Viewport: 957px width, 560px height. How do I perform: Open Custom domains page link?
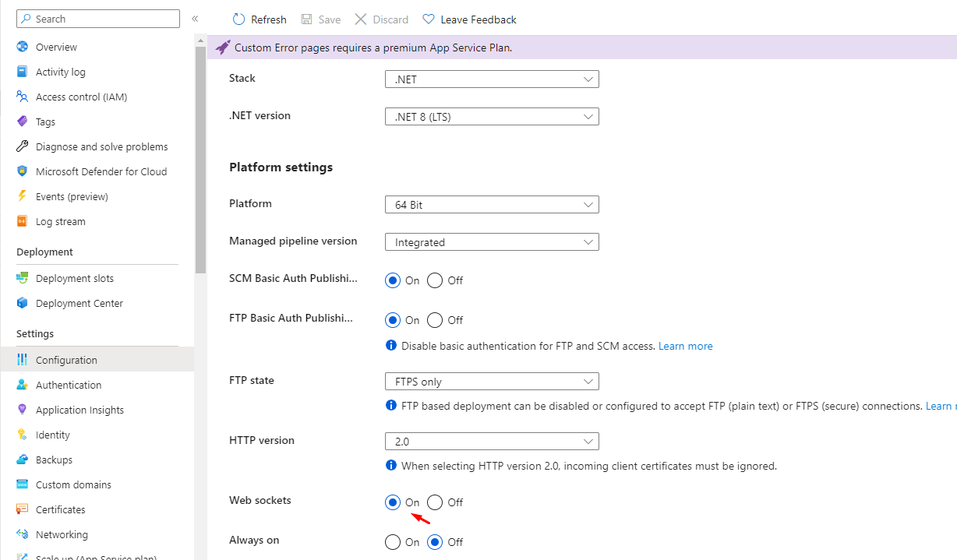(97, 484)
